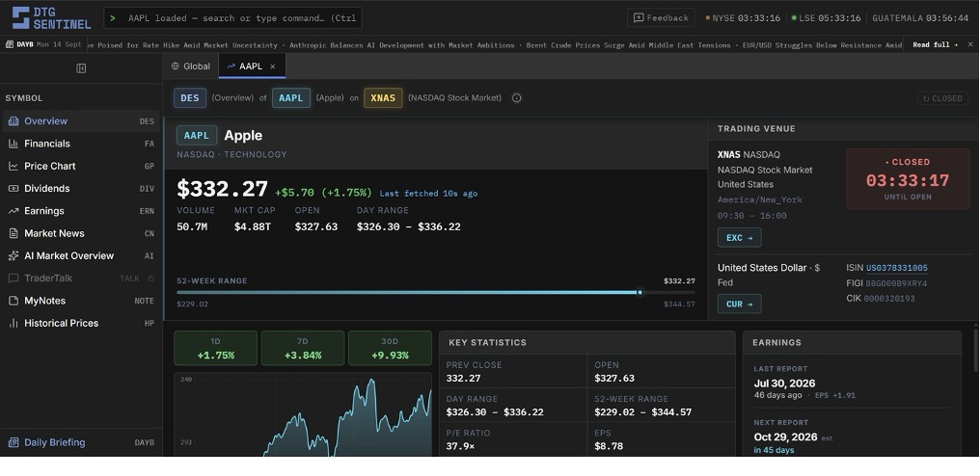Click the CLOSED refresh status button
Viewport: 980px width, 476px height.
(x=942, y=98)
